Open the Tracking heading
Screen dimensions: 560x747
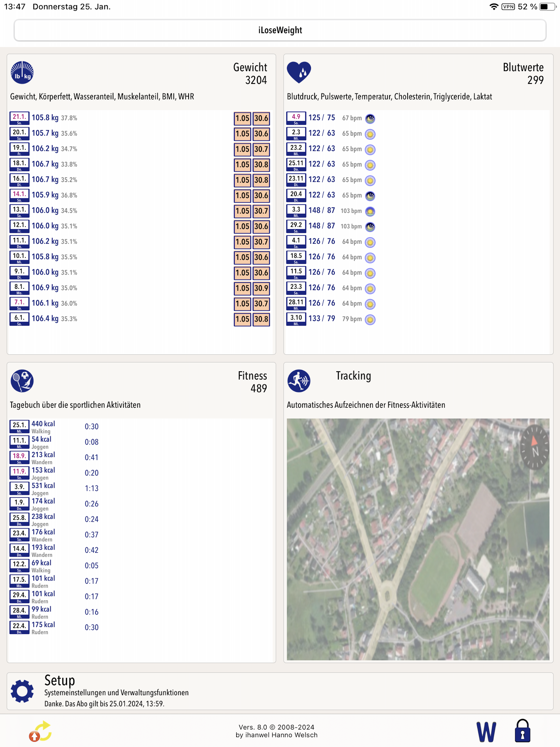coord(353,376)
